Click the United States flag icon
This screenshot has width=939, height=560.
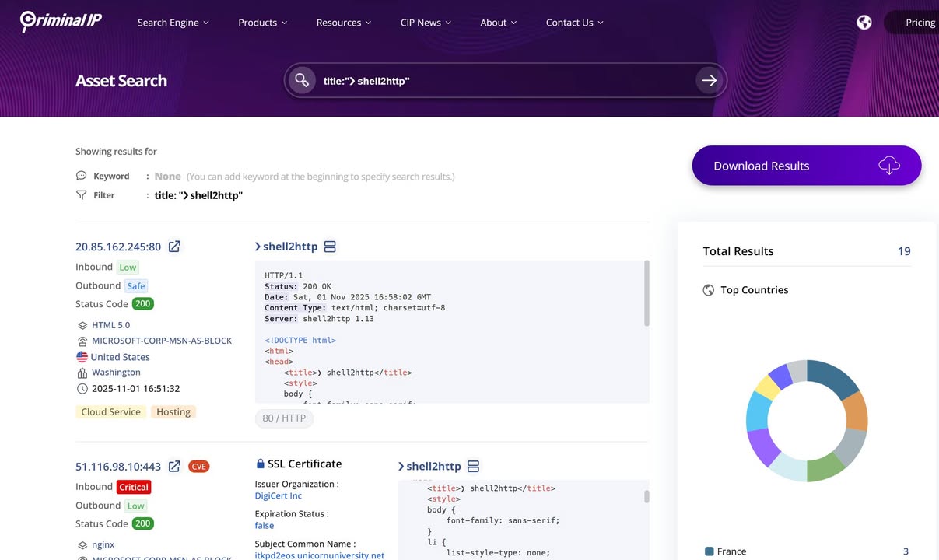click(81, 356)
